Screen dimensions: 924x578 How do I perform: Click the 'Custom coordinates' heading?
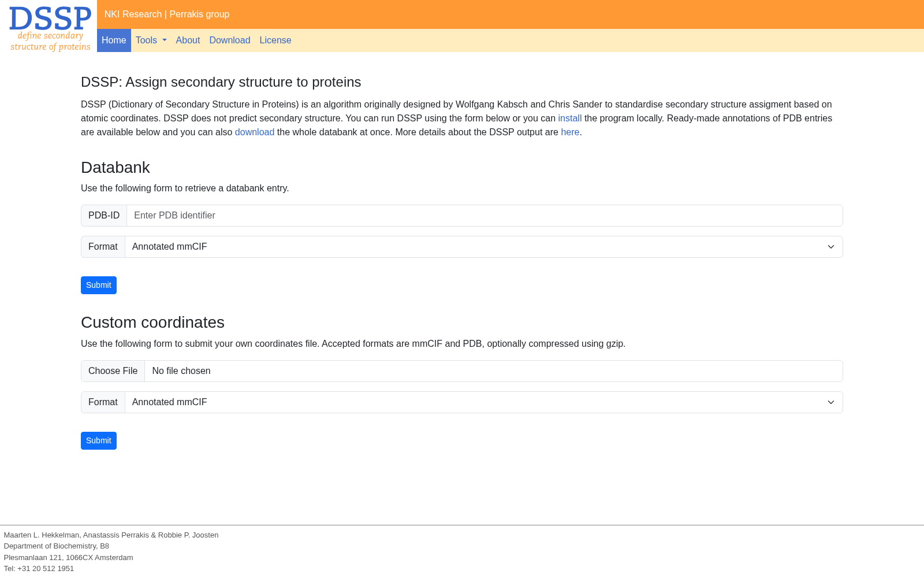(152, 323)
